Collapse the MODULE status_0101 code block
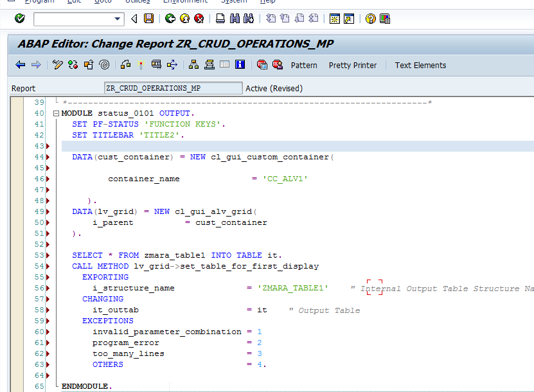 tap(57, 112)
